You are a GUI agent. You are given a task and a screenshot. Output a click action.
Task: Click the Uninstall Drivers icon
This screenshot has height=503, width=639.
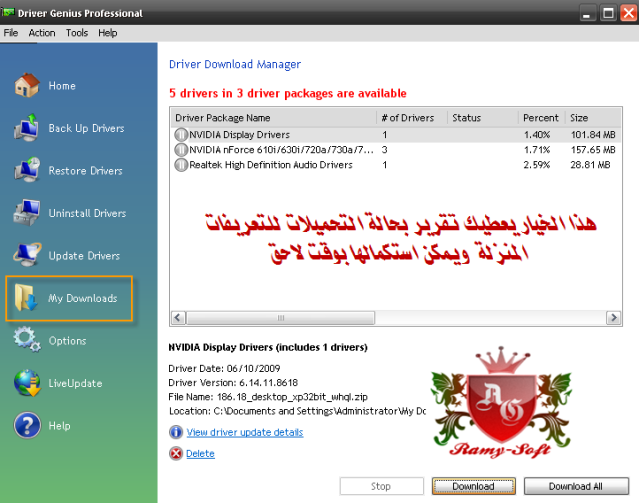coord(27,212)
